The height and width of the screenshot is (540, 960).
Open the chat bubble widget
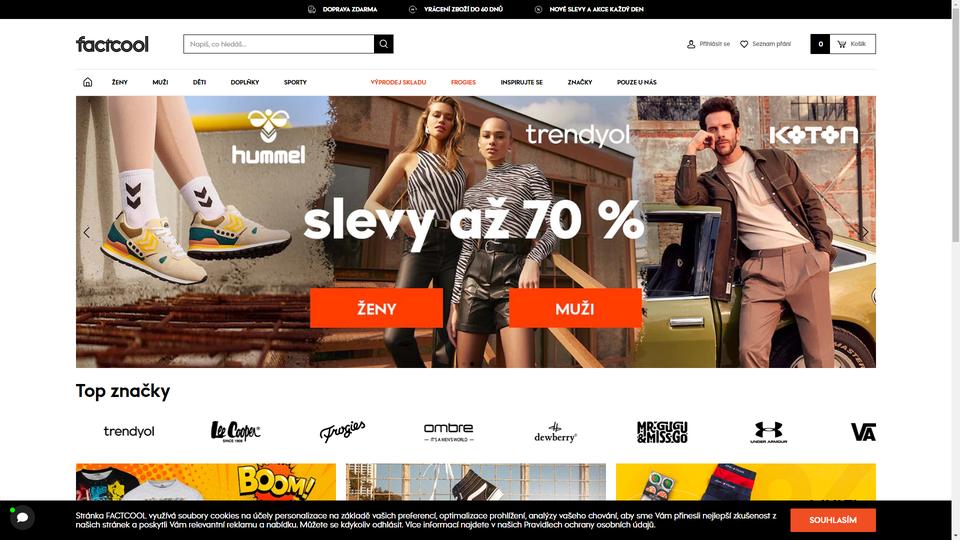pyautogui.click(x=22, y=517)
